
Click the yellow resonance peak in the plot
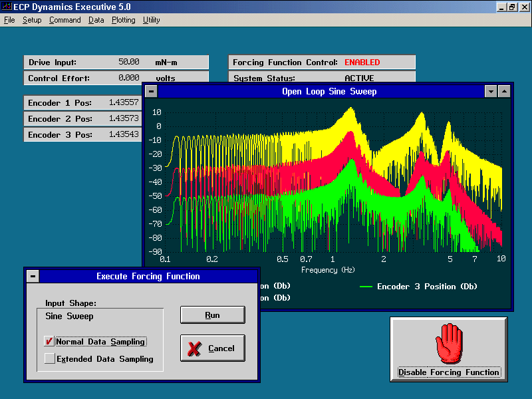point(351,111)
